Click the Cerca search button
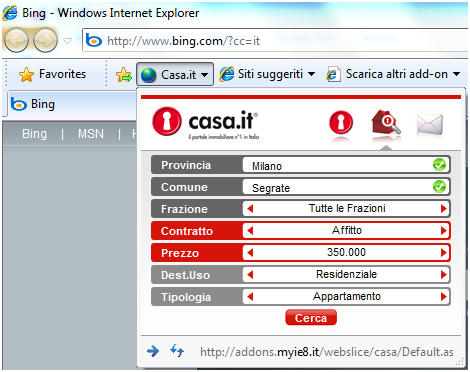Image resolution: width=470 pixels, height=372 pixels. point(311,318)
